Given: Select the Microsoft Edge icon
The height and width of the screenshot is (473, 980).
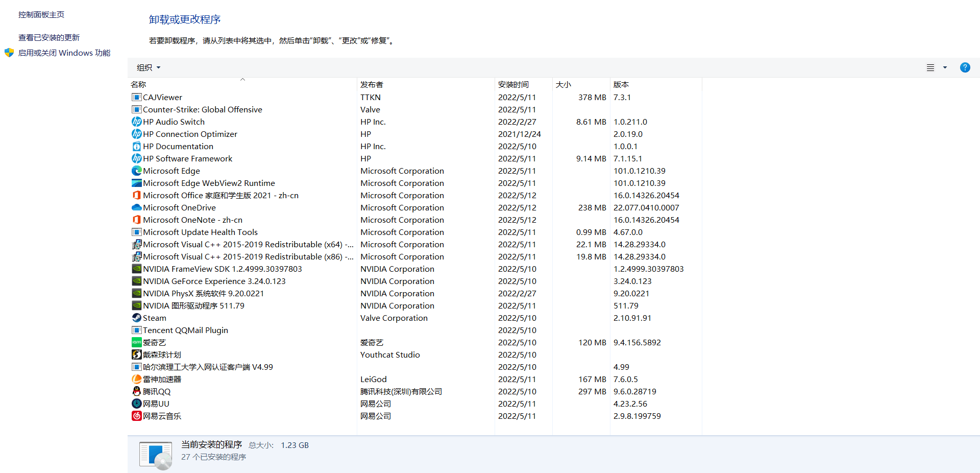Looking at the screenshot, I should tap(136, 171).
